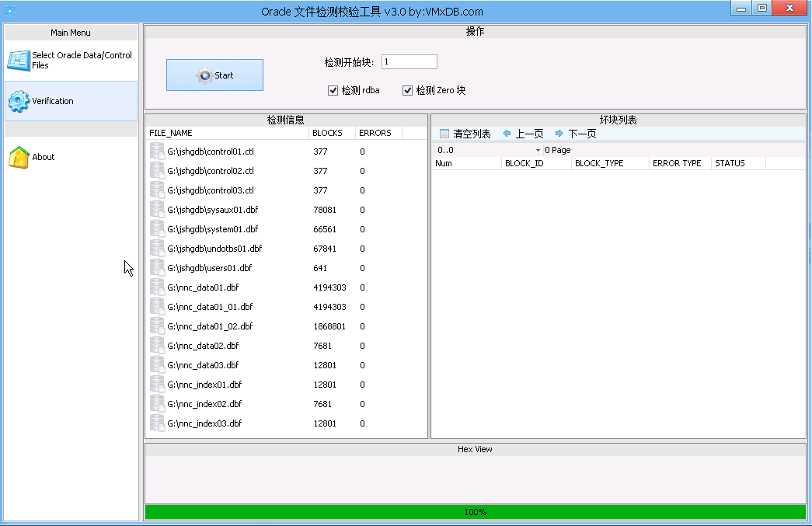Click database icon beside control03.ctl
Viewport: 812px width, 526px height.
pyautogui.click(x=157, y=190)
